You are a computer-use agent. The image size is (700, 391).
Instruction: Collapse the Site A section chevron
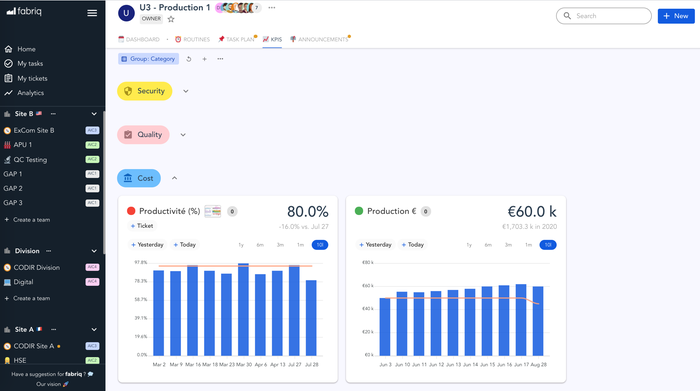pos(94,329)
